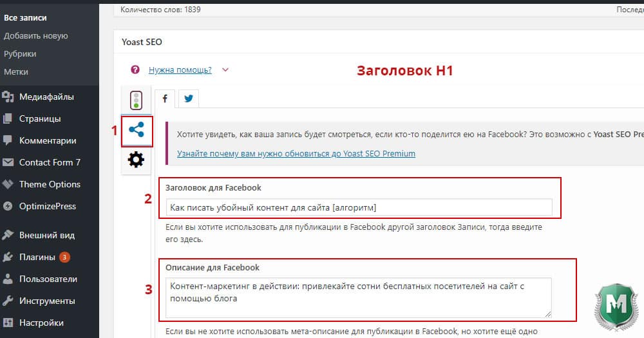
Task: Open the 'Theme Options' menu item
Action: tap(50, 184)
